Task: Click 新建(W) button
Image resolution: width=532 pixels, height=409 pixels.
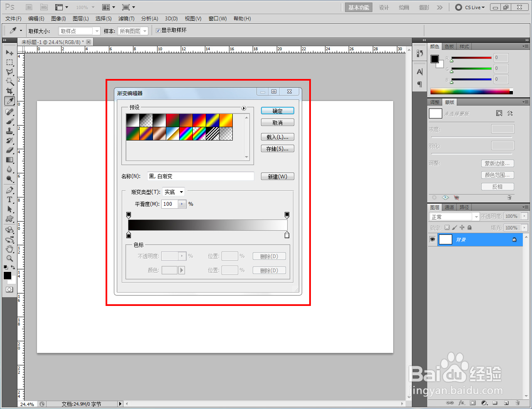Action: click(278, 177)
